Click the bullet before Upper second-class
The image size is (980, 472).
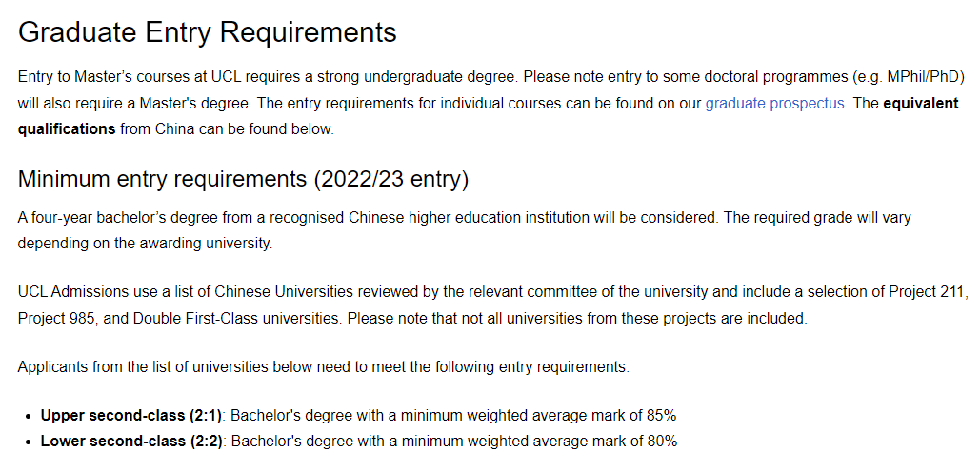pos(29,416)
